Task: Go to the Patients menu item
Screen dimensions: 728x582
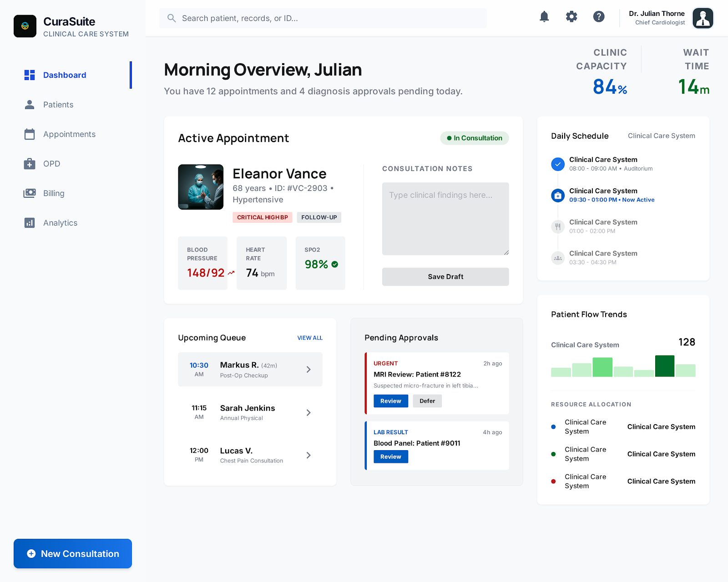Action: pyautogui.click(x=58, y=105)
